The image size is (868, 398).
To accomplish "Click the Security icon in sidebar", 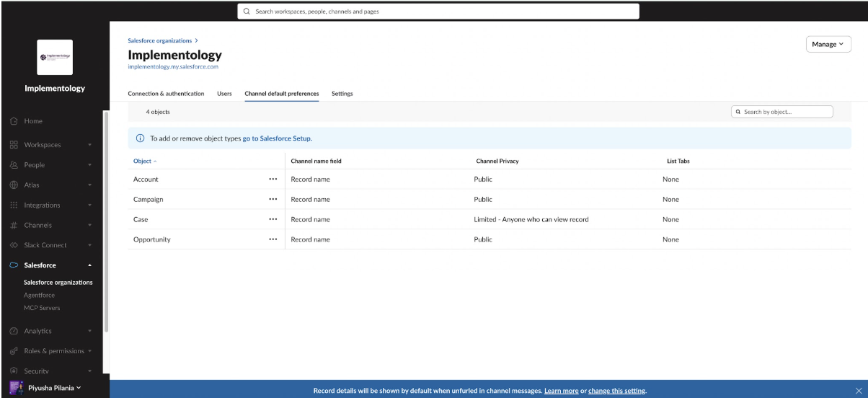I will point(14,371).
